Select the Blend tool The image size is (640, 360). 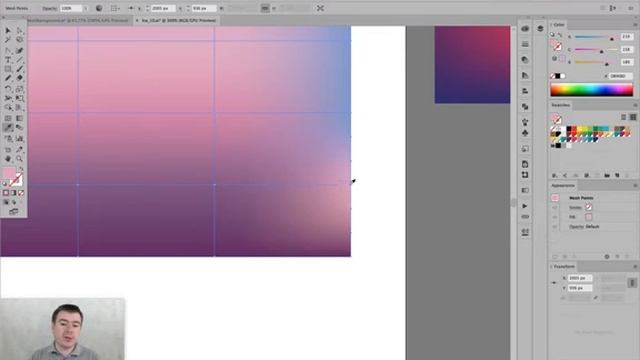(x=19, y=128)
